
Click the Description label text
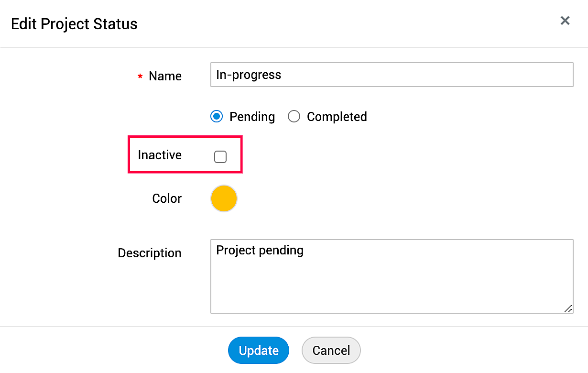click(x=150, y=253)
